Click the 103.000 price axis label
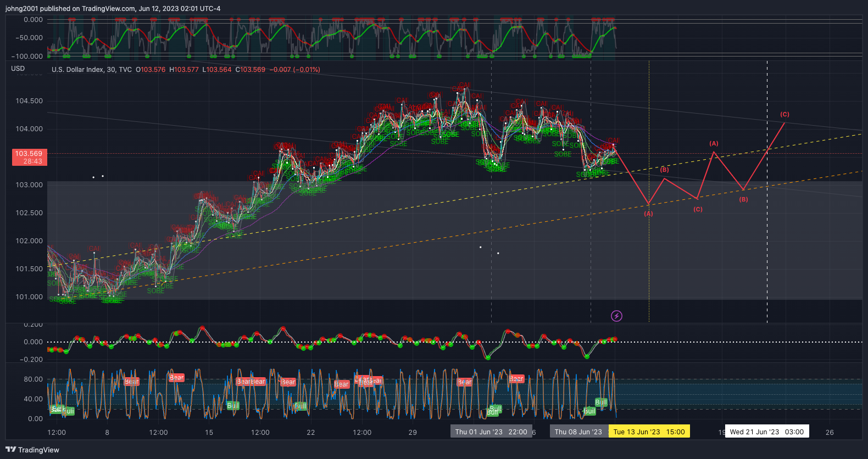Image resolution: width=868 pixels, height=459 pixels. pos(29,185)
